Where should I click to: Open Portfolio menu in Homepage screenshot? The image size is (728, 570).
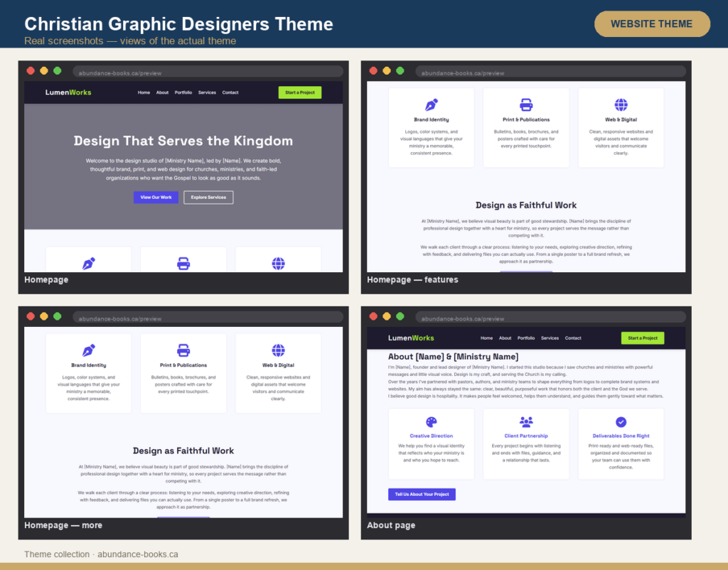(x=183, y=92)
